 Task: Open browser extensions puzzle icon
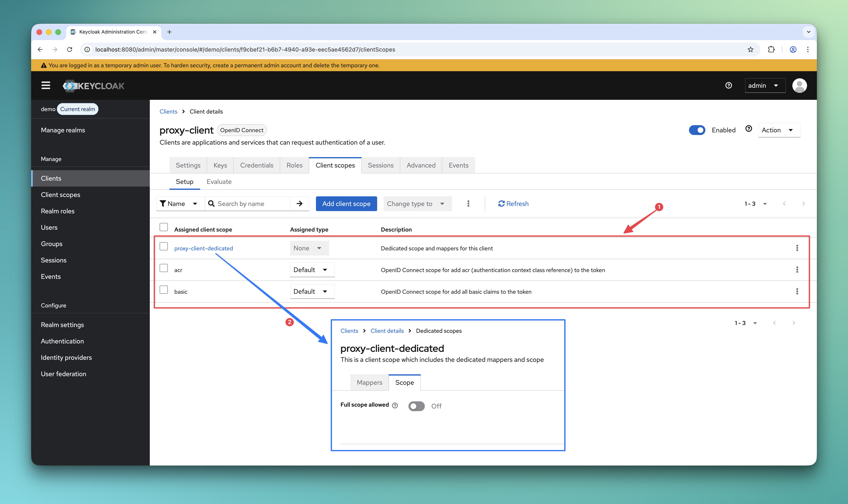pyautogui.click(x=771, y=49)
